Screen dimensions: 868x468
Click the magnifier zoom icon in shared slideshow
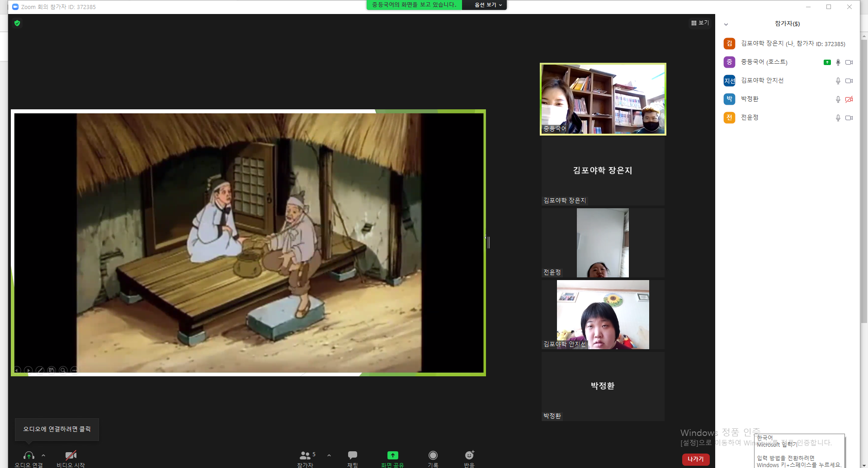[63, 370]
